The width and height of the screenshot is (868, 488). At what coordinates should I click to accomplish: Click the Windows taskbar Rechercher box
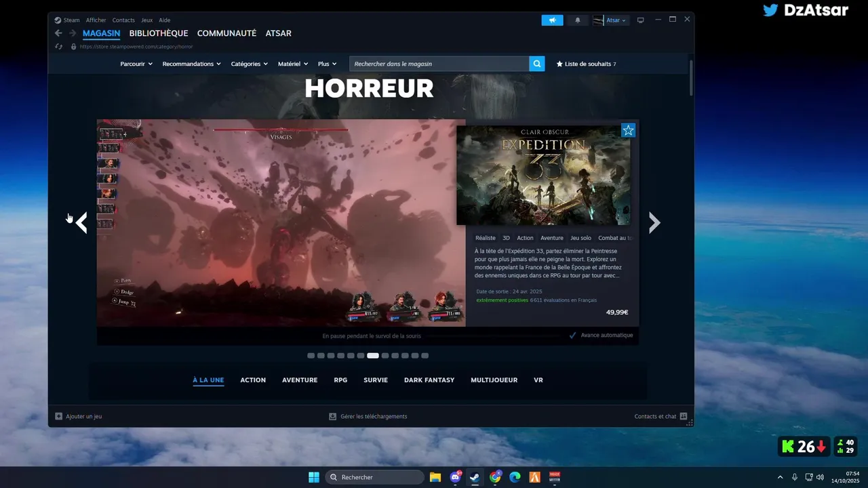pos(374,477)
